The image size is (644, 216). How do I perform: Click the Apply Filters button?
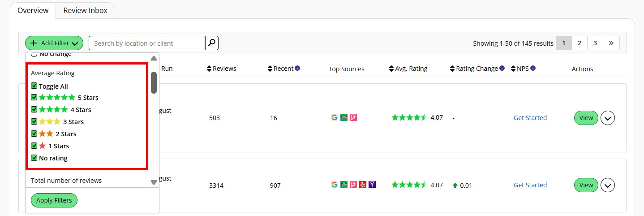[54, 200]
